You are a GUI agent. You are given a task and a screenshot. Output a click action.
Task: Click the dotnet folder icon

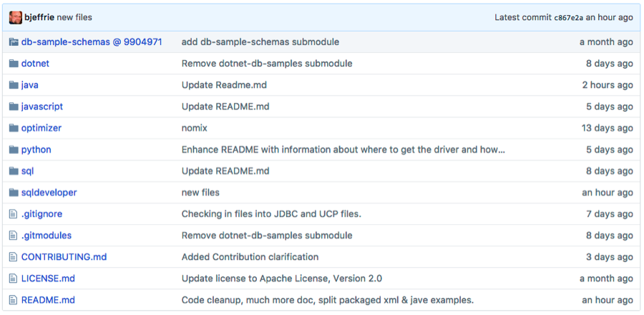pyautogui.click(x=13, y=64)
